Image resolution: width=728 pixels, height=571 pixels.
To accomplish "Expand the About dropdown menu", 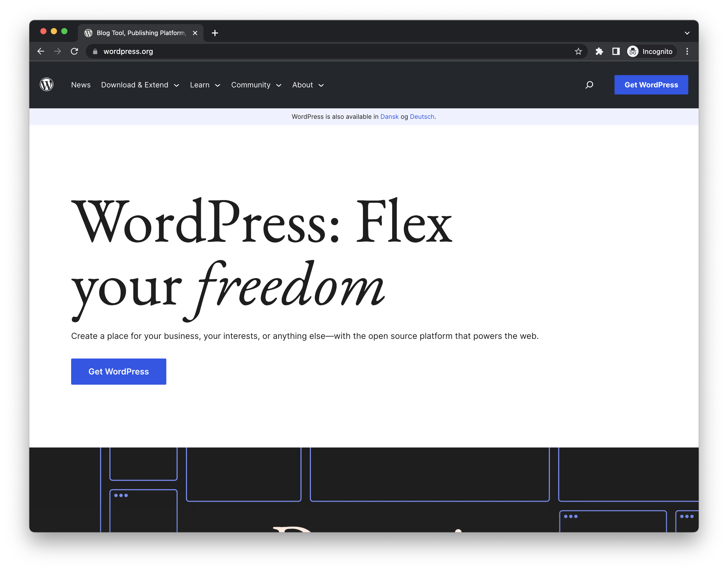I will 308,85.
